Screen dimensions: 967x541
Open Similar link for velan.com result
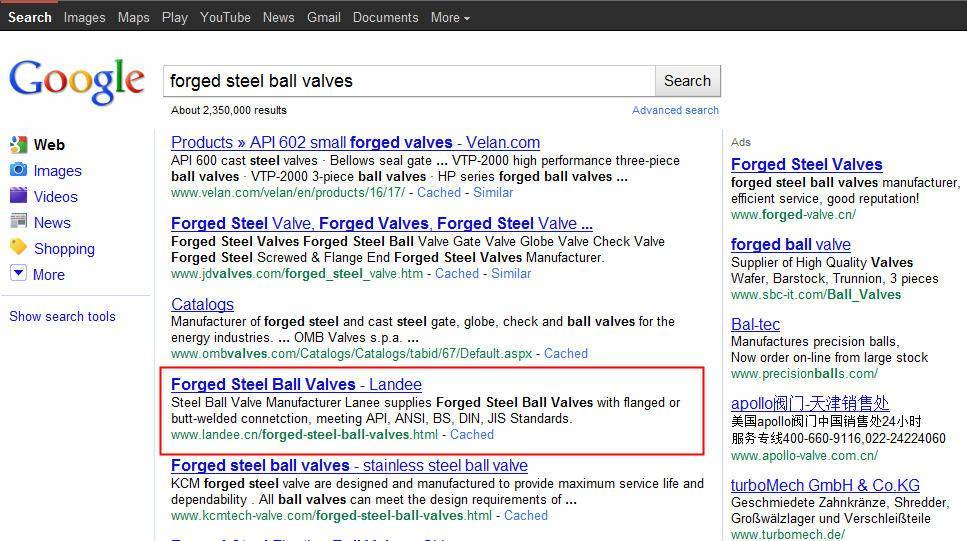click(493, 192)
